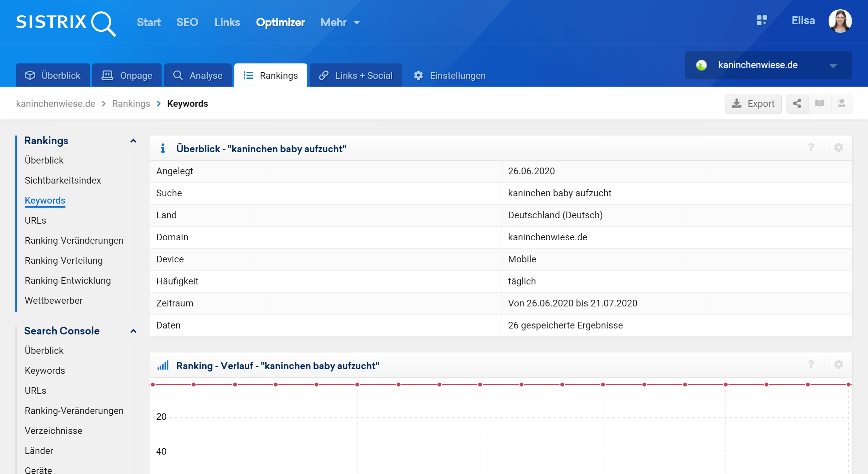Click Elisa's profile avatar
The image size is (868, 474).
840,21
